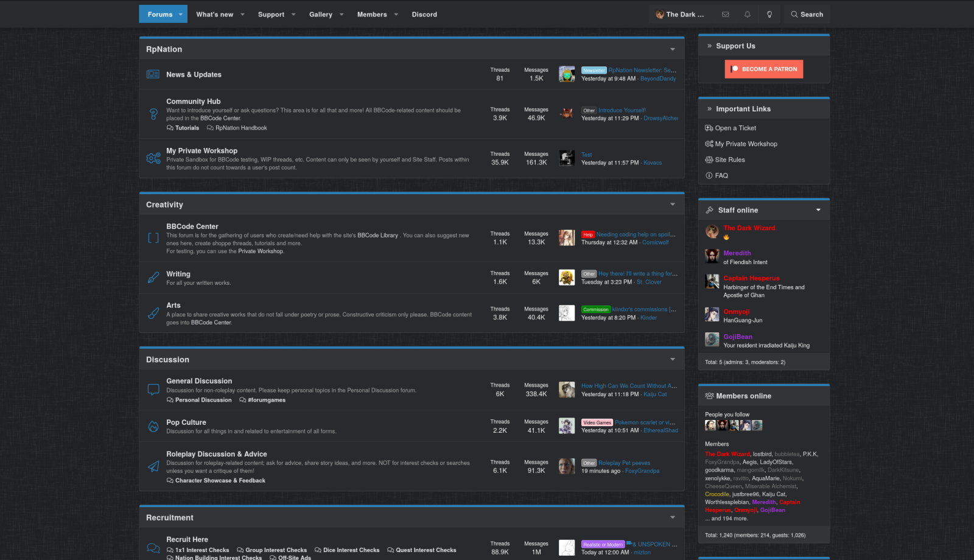This screenshot has width=974, height=560.
Task: Click the Writing forum pen icon
Action: point(153,278)
